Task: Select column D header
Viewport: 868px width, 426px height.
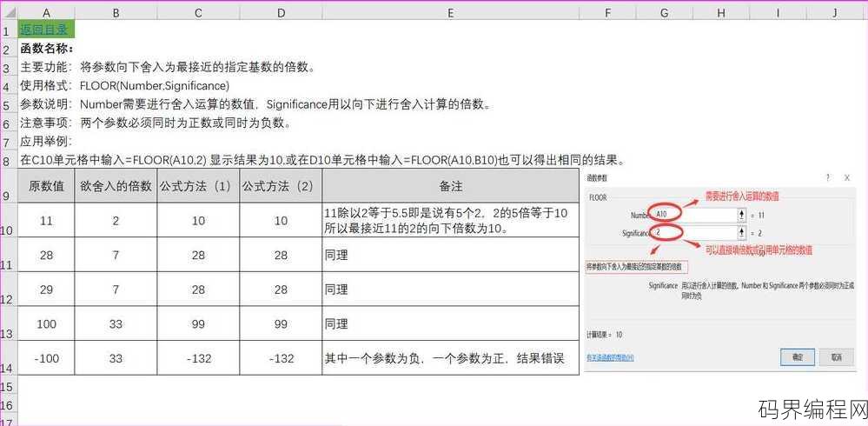Action: (281, 13)
